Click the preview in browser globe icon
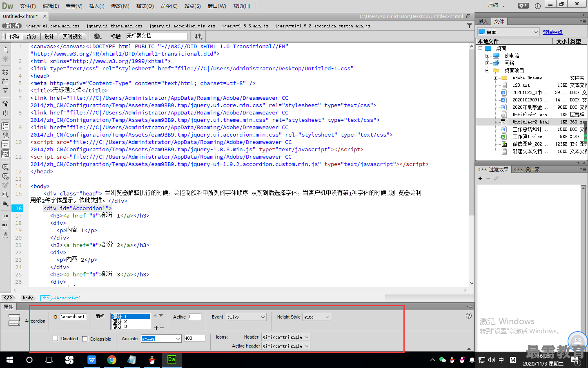The width and height of the screenshot is (588, 368). (x=97, y=36)
